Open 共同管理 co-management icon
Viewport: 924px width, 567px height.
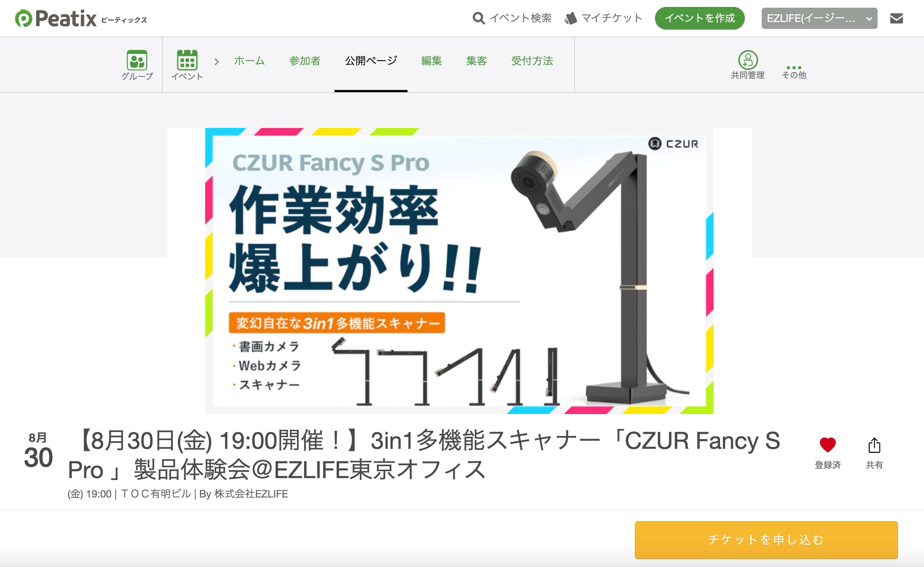point(748,60)
